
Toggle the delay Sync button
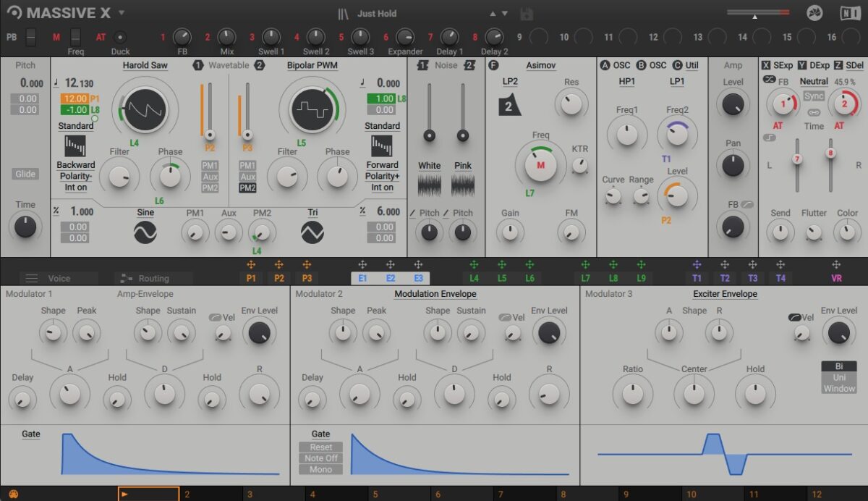pos(814,96)
